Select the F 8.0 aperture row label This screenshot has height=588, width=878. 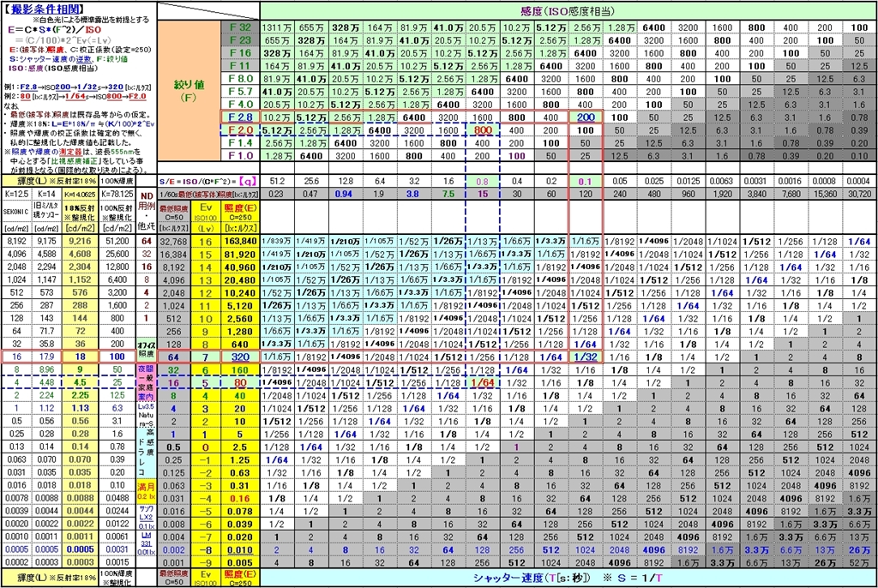pyautogui.click(x=240, y=78)
